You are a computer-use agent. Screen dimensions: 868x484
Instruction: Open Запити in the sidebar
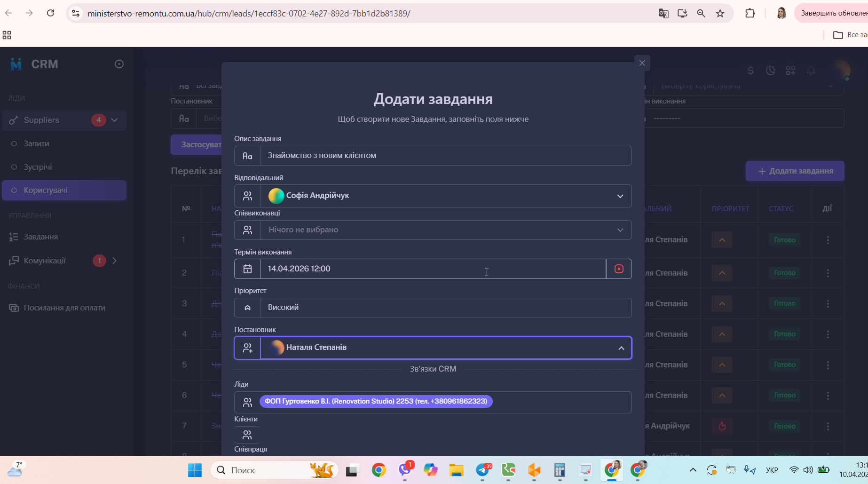pyautogui.click(x=36, y=143)
